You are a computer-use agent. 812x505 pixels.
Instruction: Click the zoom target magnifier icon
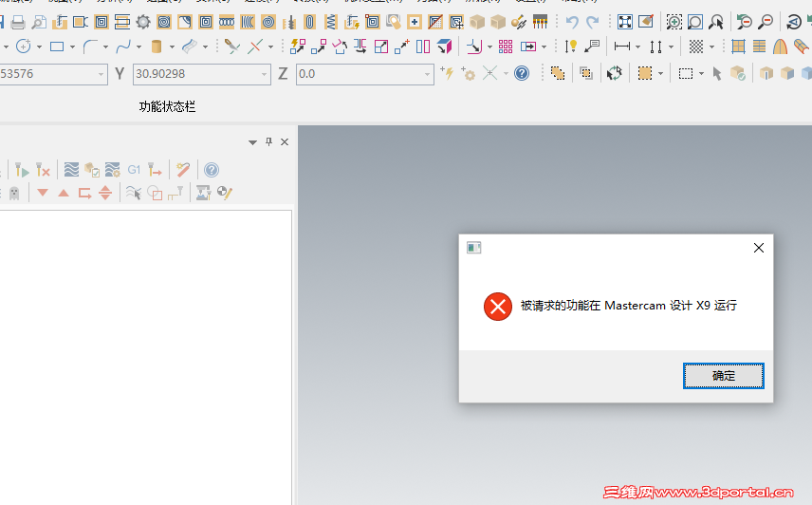[695, 22]
